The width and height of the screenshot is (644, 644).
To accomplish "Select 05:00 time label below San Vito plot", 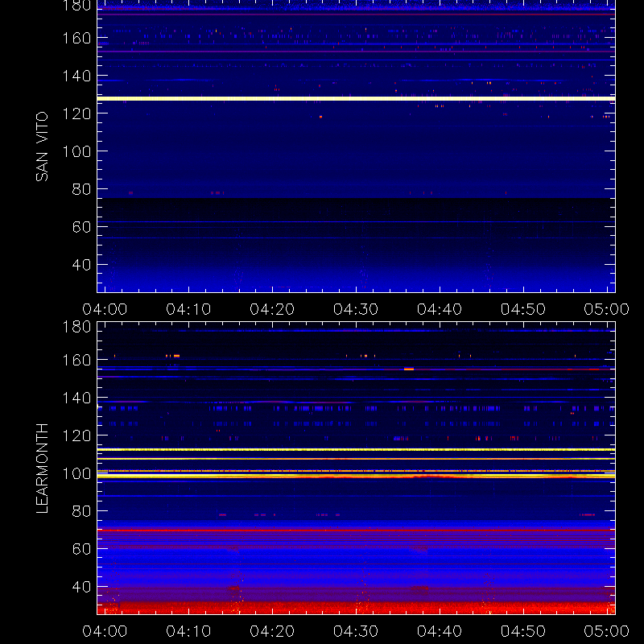I will (x=607, y=309).
